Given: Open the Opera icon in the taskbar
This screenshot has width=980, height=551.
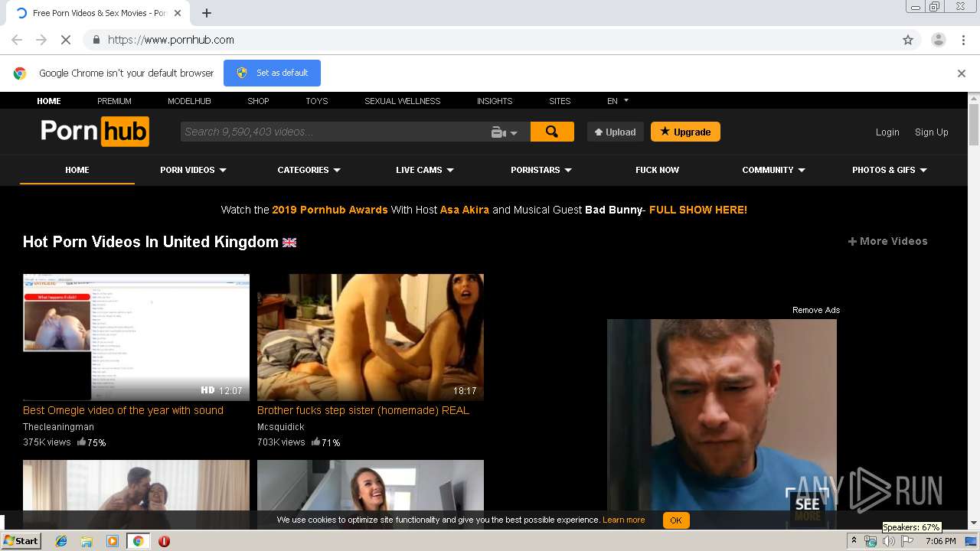Looking at the screenshot, I should [164, 541].
